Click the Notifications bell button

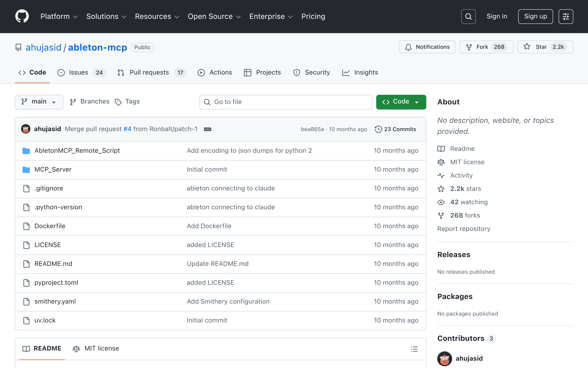[427, 47]
